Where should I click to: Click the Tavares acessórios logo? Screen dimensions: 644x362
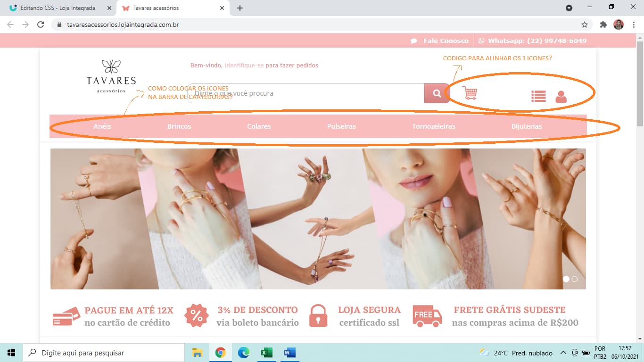tap(111, 76)
